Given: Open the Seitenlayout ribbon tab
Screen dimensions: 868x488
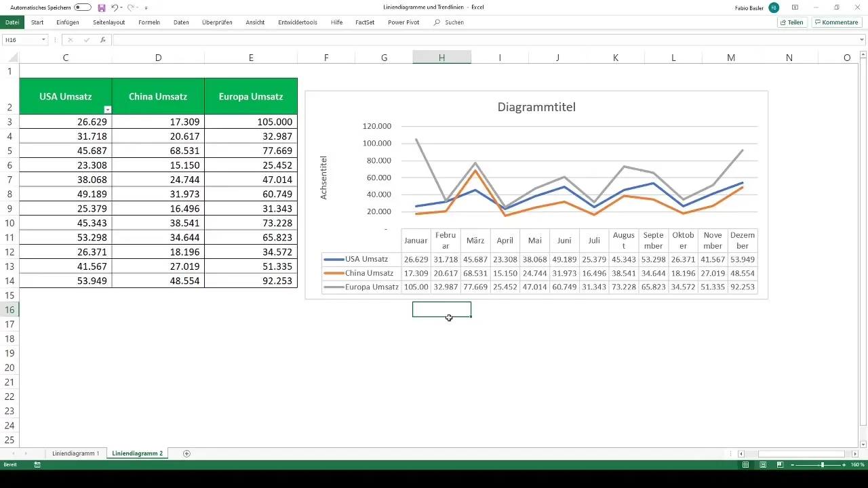Looking at the screenshot, I should coord(108,22).
